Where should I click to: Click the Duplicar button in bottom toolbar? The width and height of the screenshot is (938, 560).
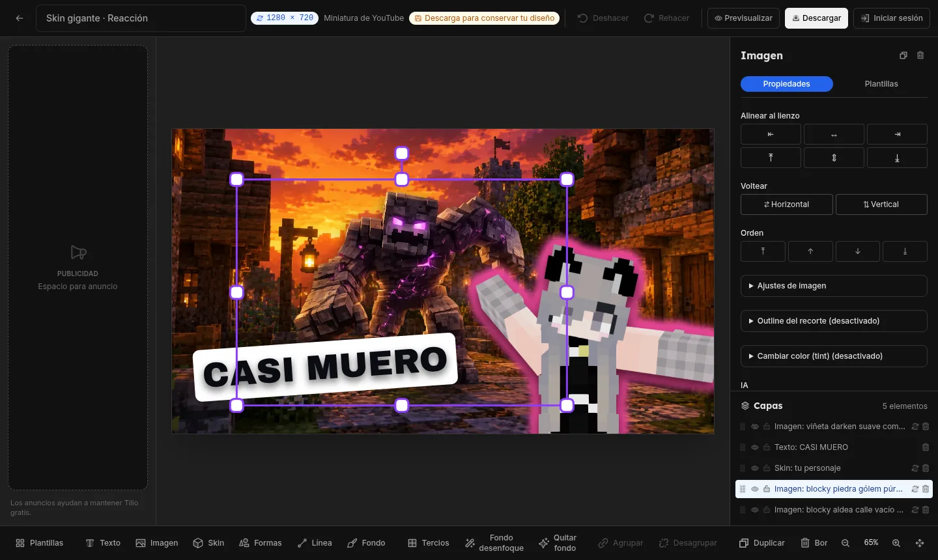tap(761, 543)
